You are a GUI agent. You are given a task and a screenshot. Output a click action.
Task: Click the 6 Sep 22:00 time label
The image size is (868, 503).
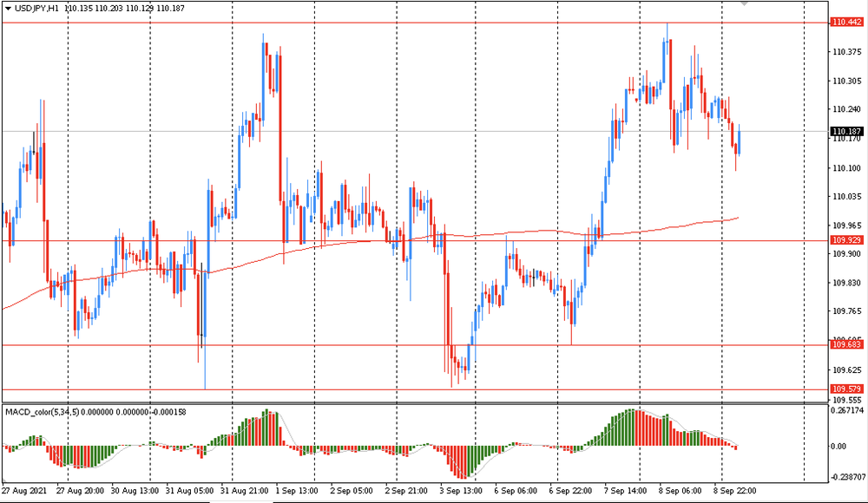tap(571, 491)
